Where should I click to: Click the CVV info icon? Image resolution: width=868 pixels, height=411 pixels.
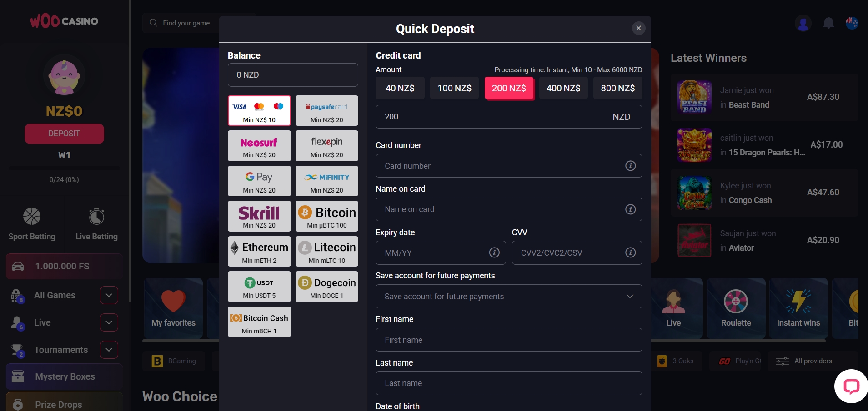click(x=630, y=253)
